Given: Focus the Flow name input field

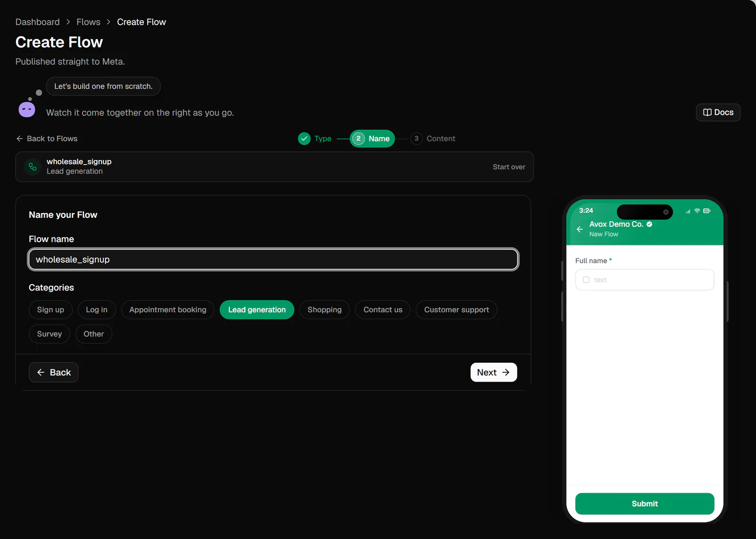Looking at the screenshot, I should pyautogui.click(x=273, y=259).
